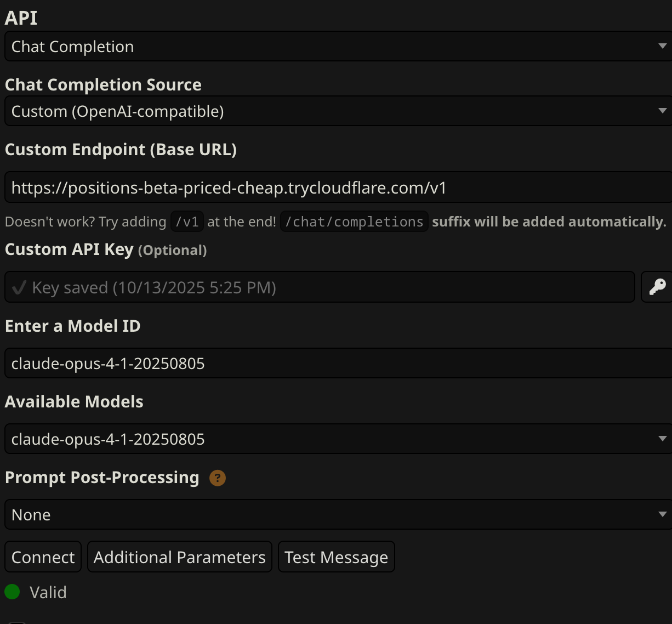Send a Test Message
Viewport: 672px width, 624px height.
point(336,557)
